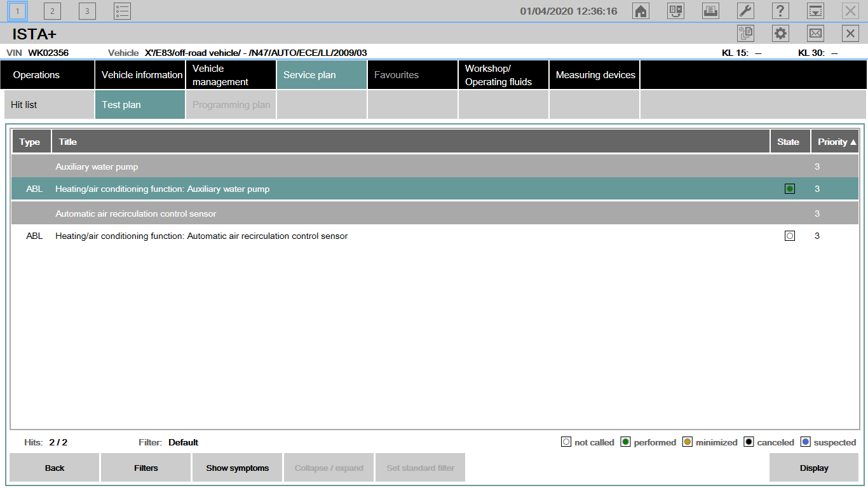Click the operations list icon beside session 3

[x=122, y=11]
